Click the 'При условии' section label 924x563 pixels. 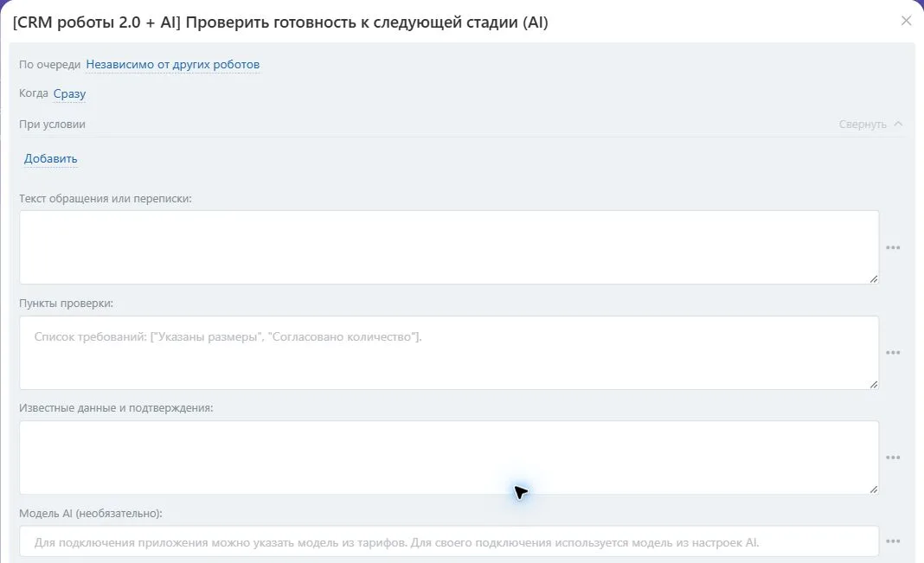(52, 125)
